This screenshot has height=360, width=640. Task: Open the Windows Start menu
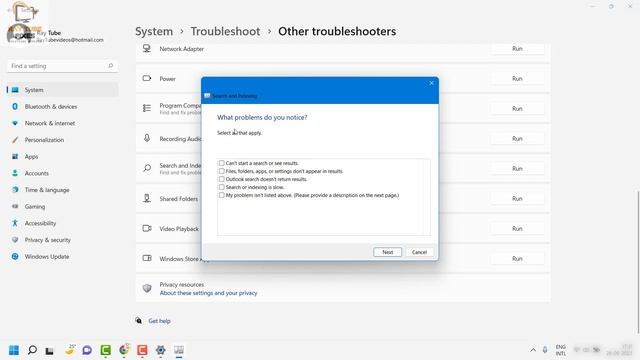point(14,350)
